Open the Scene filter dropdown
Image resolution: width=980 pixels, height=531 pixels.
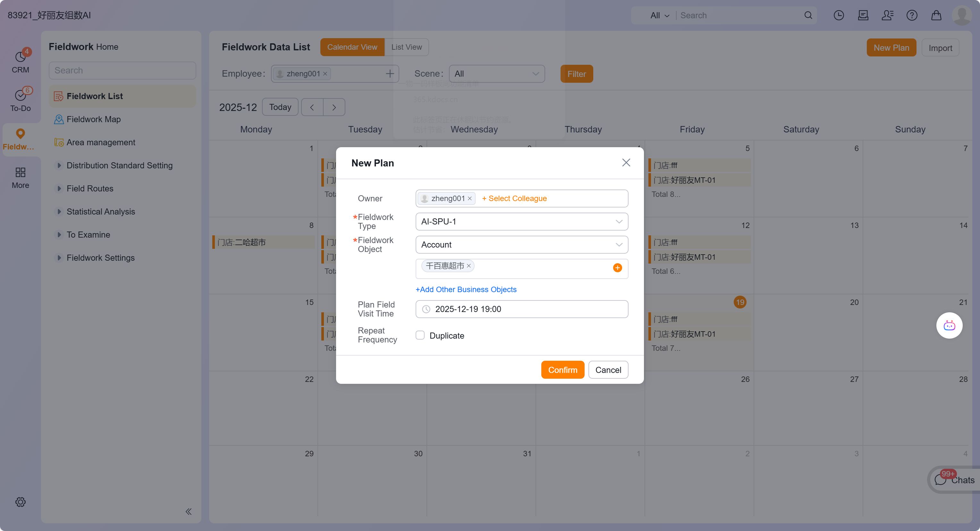point(497,74)
